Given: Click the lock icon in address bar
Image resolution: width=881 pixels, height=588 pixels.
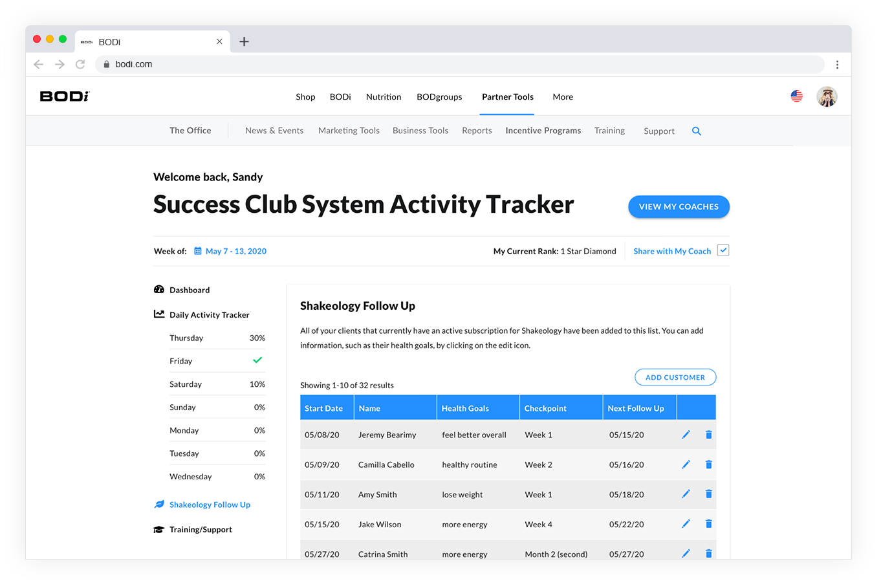Looking at the screenshot, I should click(107, 64).
